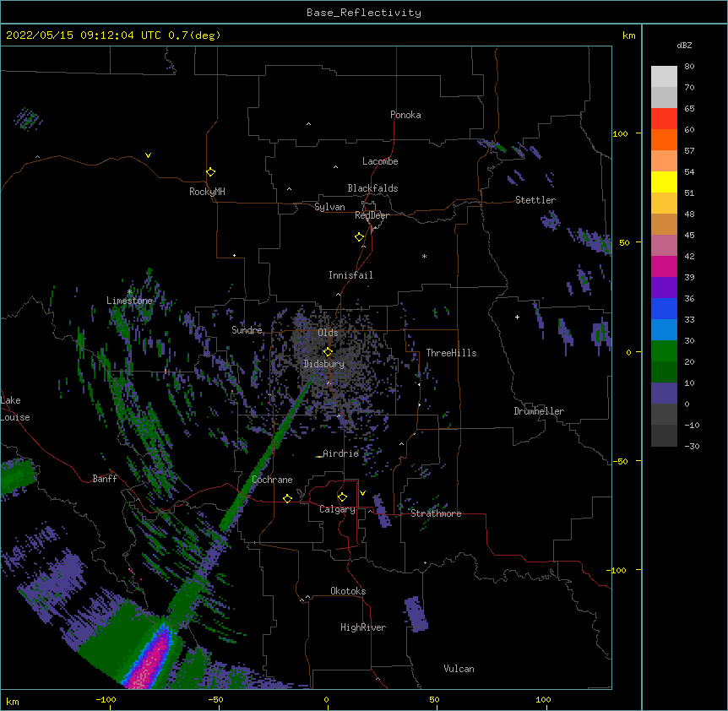Click the Cochrane town label

(x=273, y=480)
